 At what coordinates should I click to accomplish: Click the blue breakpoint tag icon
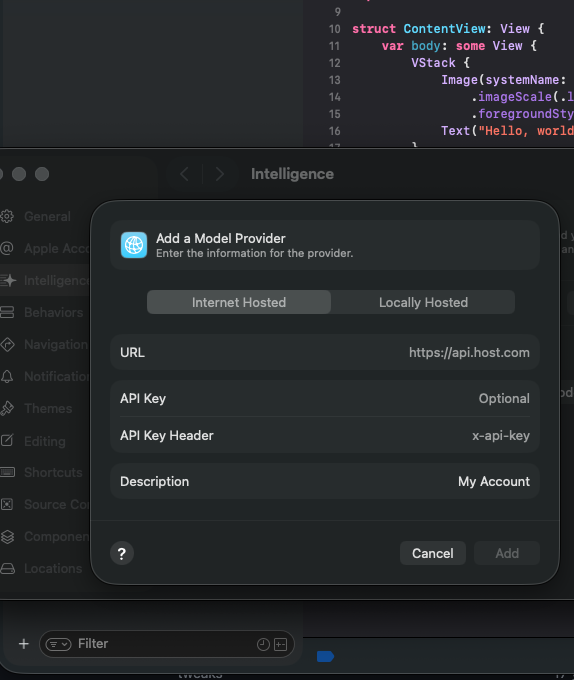pyautogui.click(x=325, y=656)
